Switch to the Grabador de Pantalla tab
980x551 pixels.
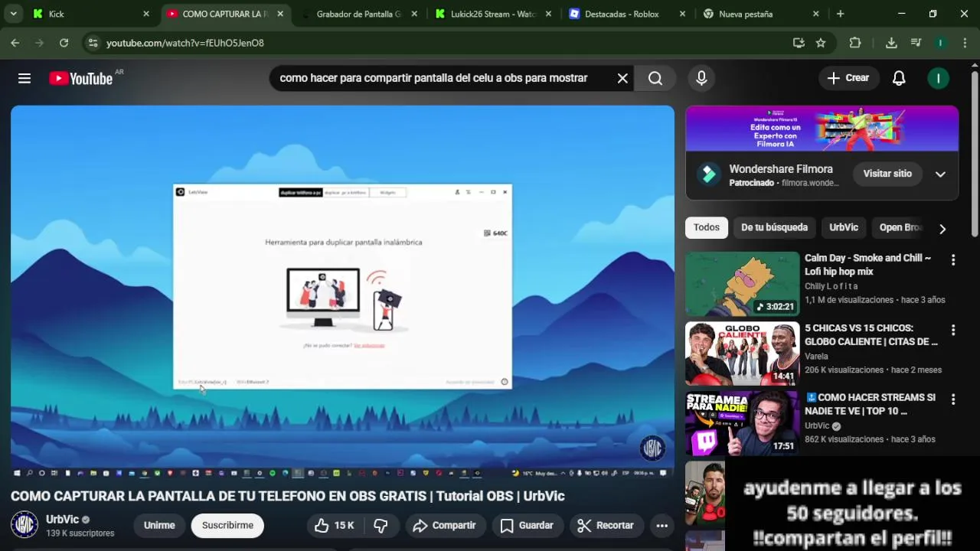point(358,14)
